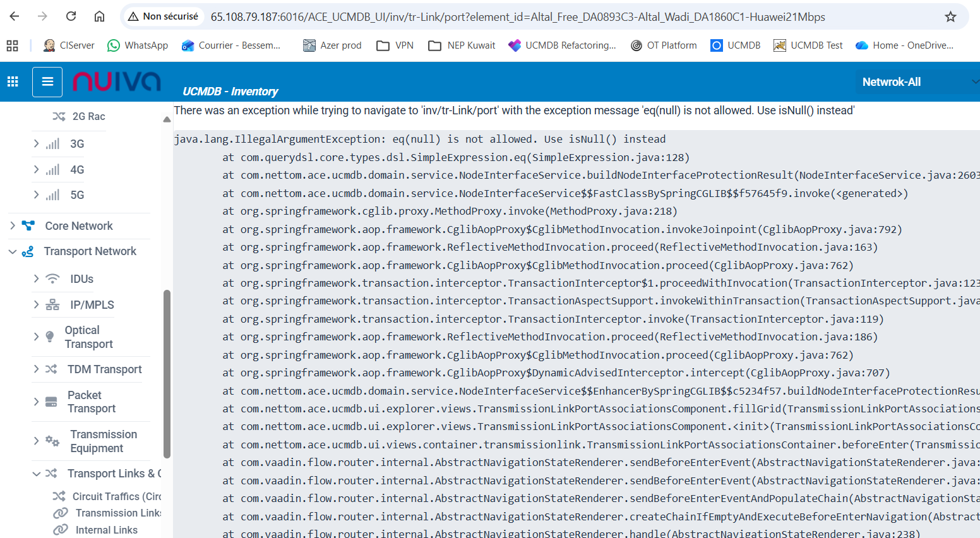Open the OT Platform bookmark
The image size is (980, 538).
pos(664,45)
